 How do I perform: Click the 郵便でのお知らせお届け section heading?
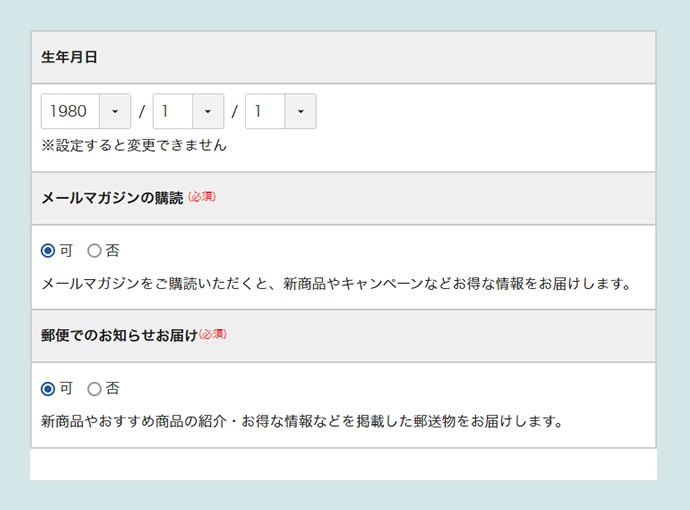pyautogui.click(x=119, y=335)
